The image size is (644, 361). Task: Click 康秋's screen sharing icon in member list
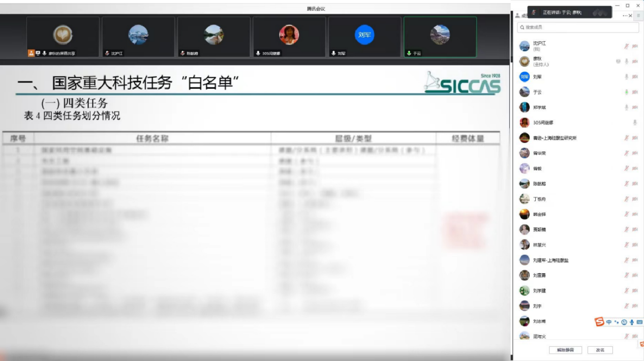coord(618,61)
